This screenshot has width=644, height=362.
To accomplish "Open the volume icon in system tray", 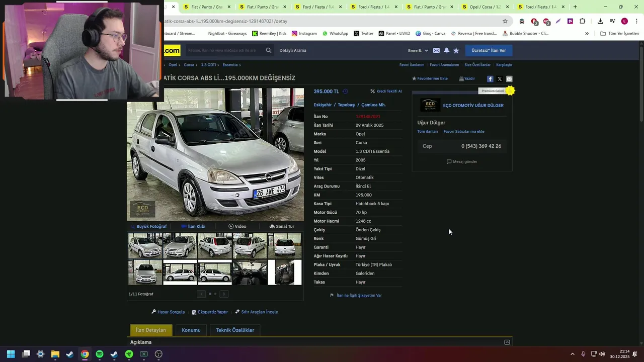I will (602, 354).
